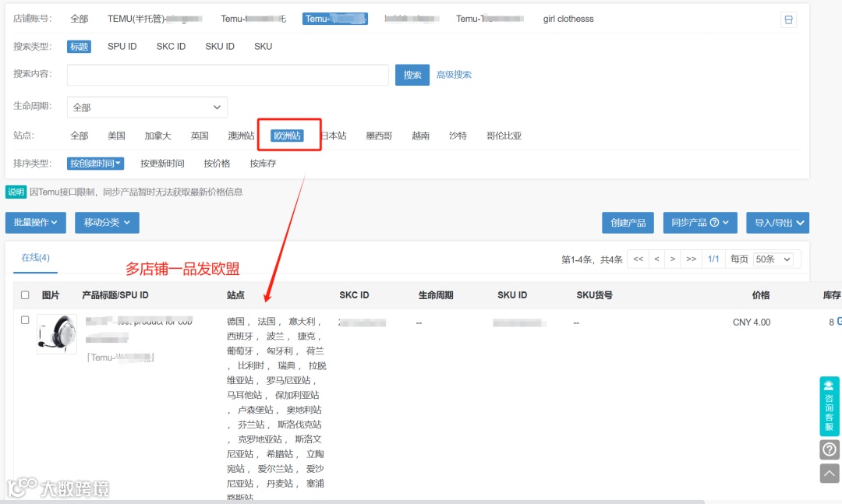
Task: Sort by 按更新时间
Action: [x=162, y=163]
